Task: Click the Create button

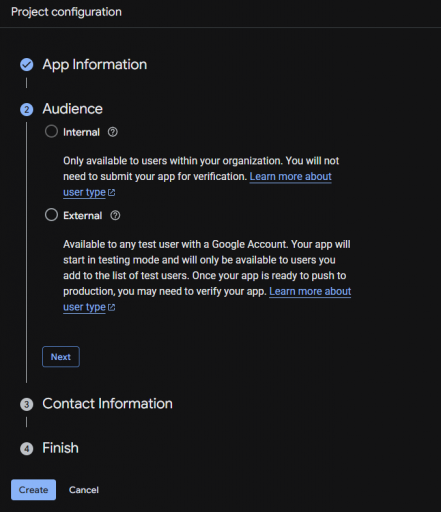Action: click(33, 490)
